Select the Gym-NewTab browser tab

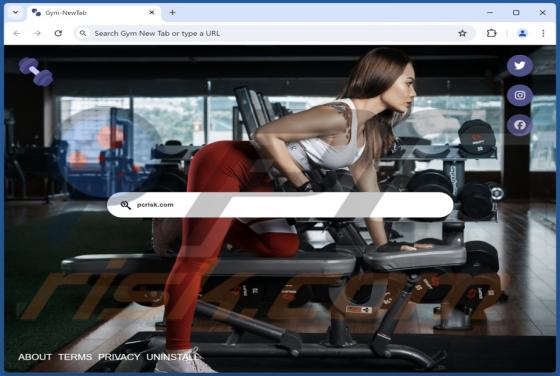point(94,13)
